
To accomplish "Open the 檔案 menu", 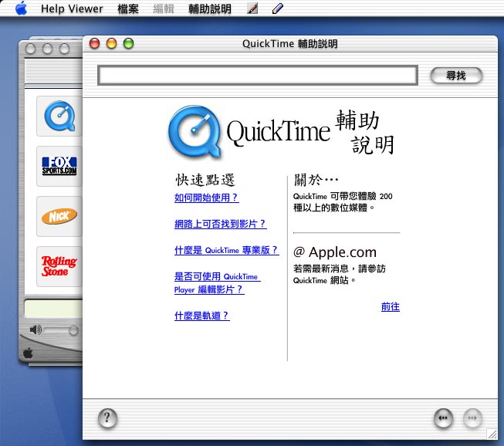I will 128,9.
